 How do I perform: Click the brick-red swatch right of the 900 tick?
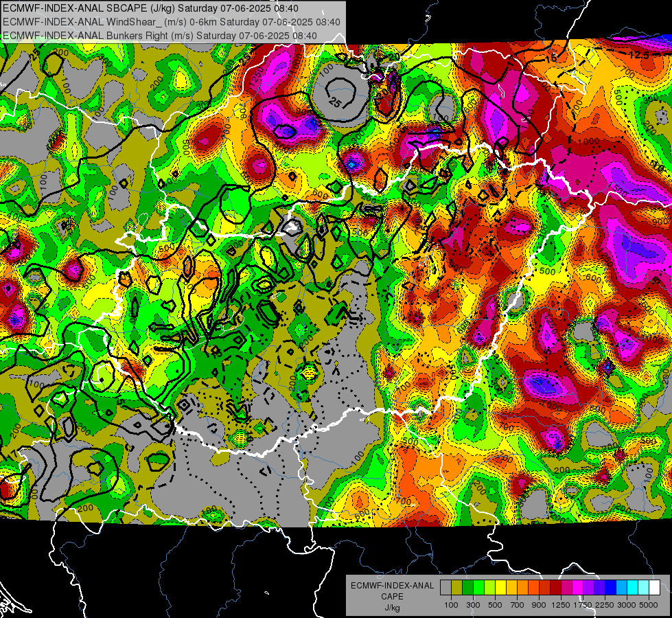coord(545,588)
